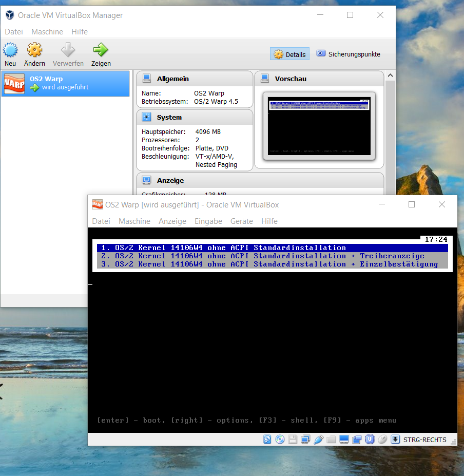Switch to the Sicherungspunkte view button

click(x=349, y=54)
